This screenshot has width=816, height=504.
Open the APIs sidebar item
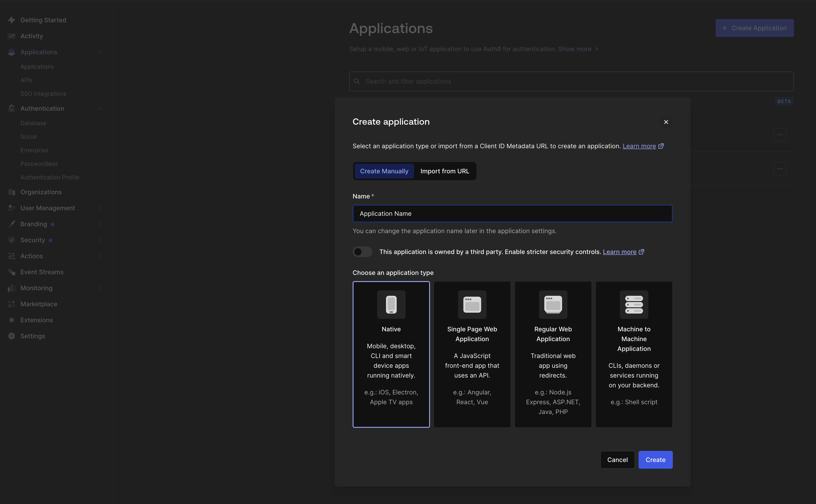click(x=26, y=80)
